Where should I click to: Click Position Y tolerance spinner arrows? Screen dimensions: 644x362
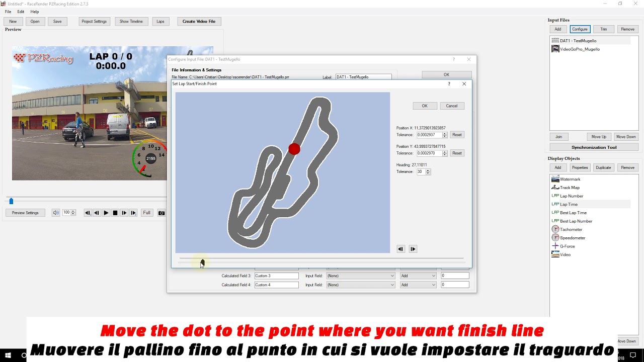click(445, 153)
